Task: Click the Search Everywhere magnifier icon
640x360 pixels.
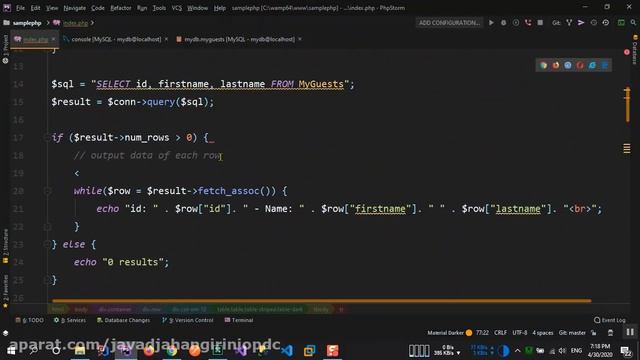Action: click(633, 23)
